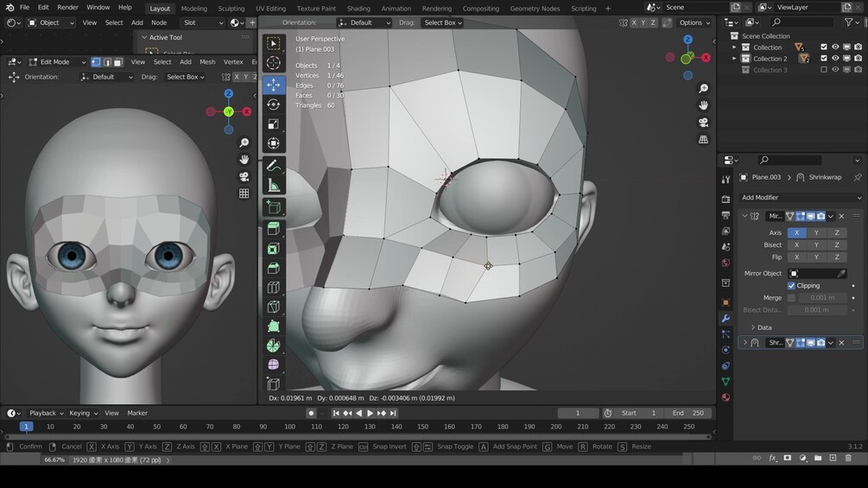Switch to face select mode in left viewport

(117, 62)
